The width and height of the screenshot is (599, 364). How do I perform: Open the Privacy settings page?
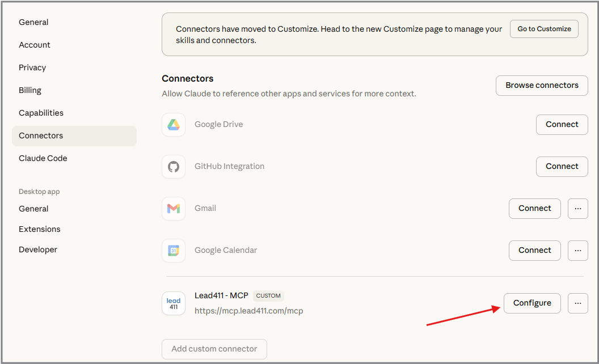point(32,67)
